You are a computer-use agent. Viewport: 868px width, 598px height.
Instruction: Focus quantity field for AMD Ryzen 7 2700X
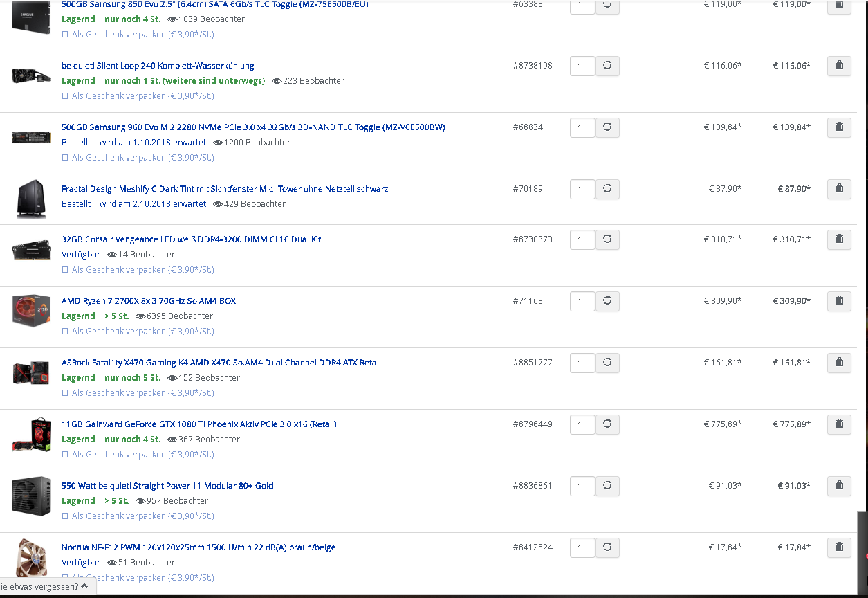[x=582, y=302]
